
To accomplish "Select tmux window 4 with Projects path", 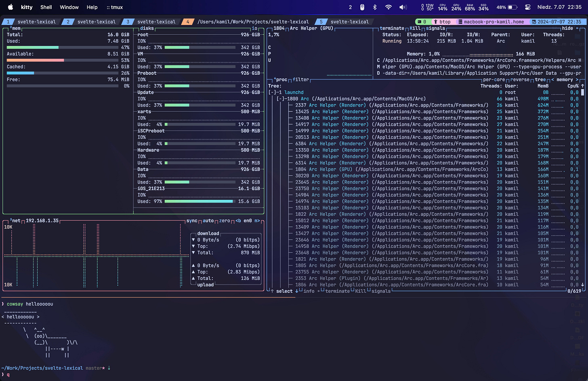I will [x=247, y=22].
